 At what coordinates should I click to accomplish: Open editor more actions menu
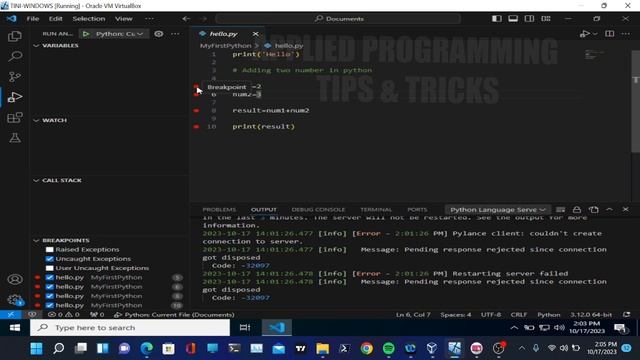(x=626, y=34)
